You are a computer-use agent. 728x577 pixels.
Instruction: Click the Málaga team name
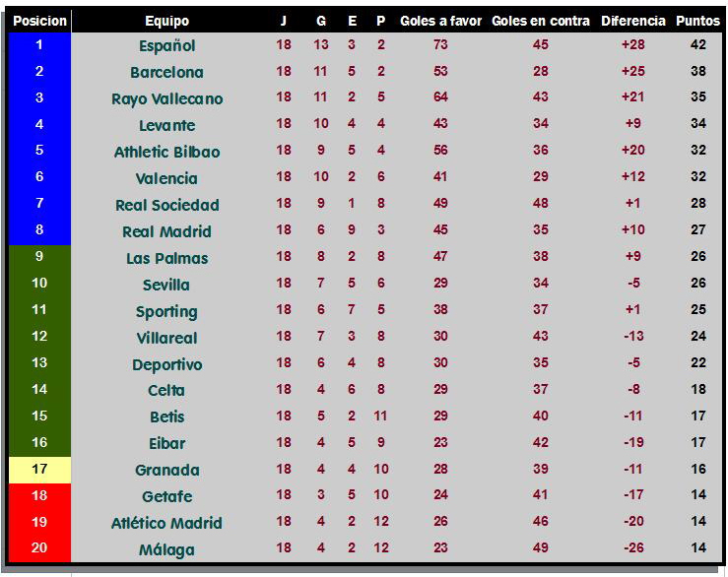pyautogui.click(x=166, y=549)
